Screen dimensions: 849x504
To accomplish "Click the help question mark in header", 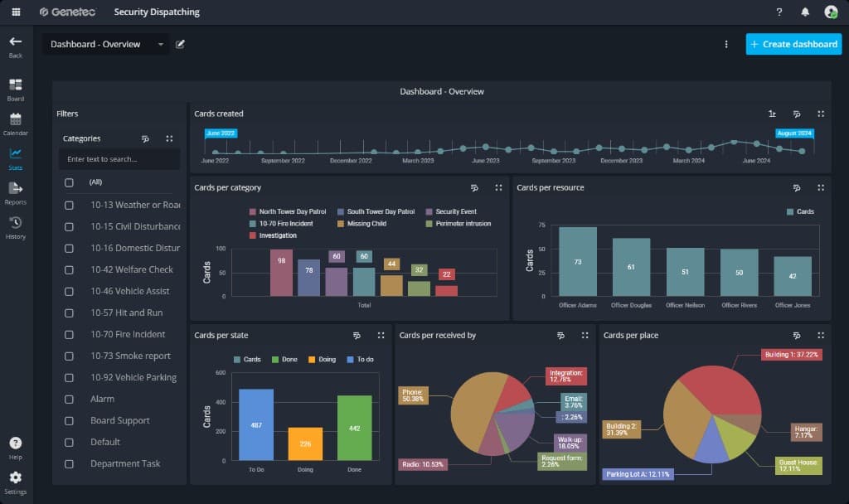I will click(779, 12).
